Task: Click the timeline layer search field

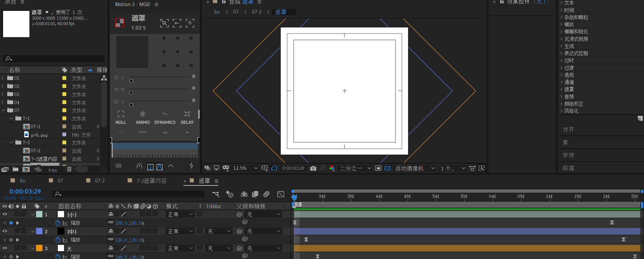Action: pyautogui.click(x=128, y=194)
